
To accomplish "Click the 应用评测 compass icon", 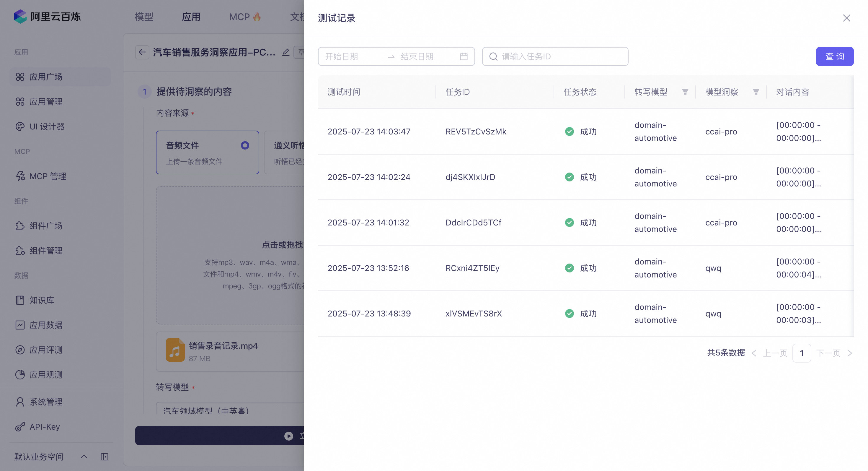I will [x=20, y=350].
